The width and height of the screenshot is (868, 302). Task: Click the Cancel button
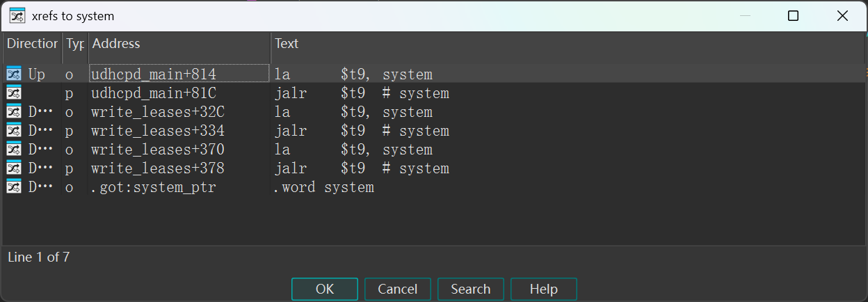point(398,289)
